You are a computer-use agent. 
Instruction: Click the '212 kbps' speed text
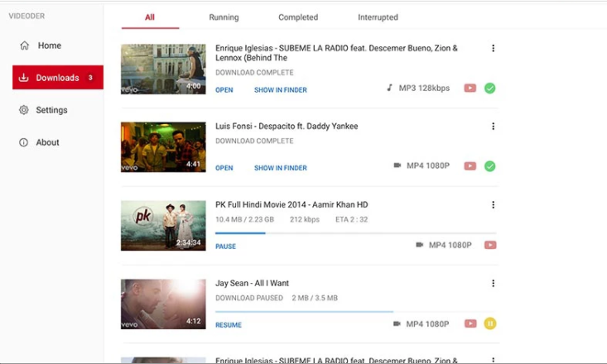pyautogui.click(x=305, y=219)
